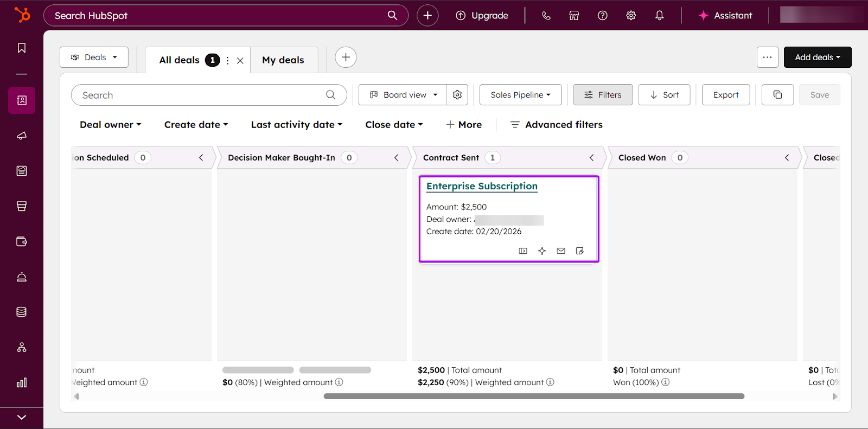Click the scrollbar left arrow
This screenshot has height=429, width=868.
click(x=76, y=396)
